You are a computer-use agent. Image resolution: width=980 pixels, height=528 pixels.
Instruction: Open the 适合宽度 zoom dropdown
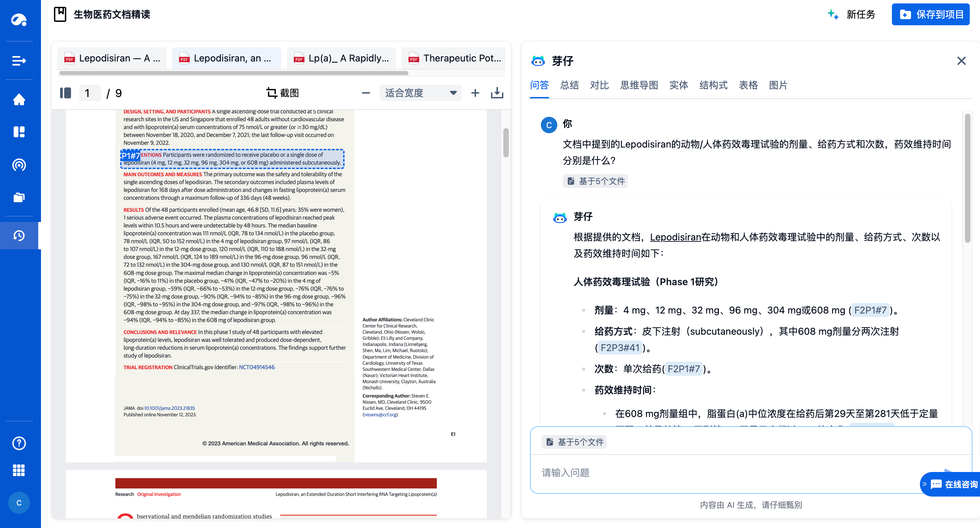(x=420, y=93)
